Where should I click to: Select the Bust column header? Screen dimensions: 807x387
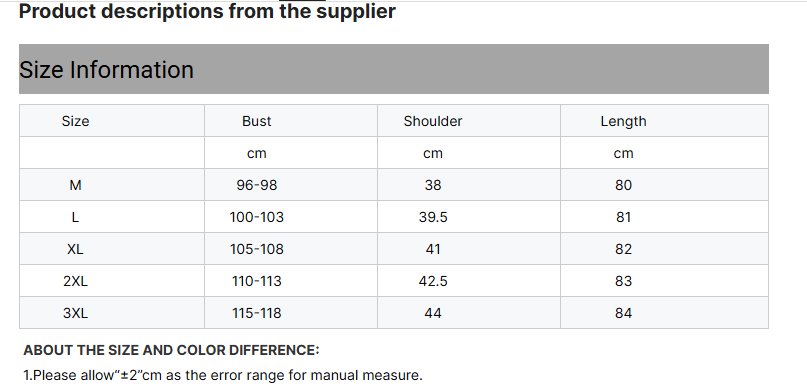(x=291, y=121)
